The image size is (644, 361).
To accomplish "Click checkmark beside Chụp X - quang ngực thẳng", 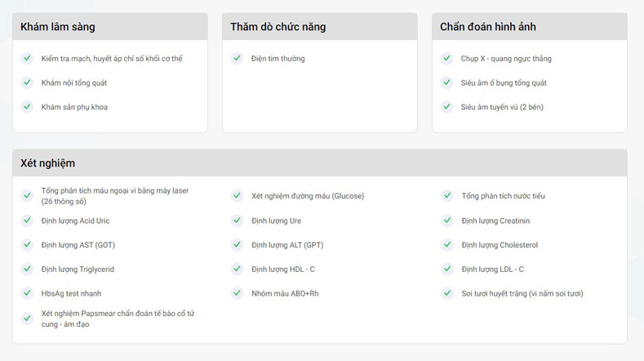I will click(x=446, y=58).
